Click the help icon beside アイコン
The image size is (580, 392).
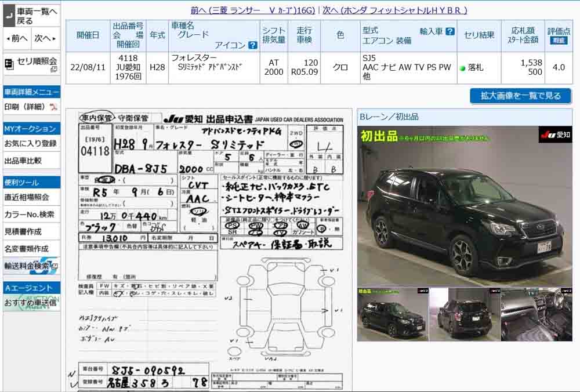pos(252,45)
